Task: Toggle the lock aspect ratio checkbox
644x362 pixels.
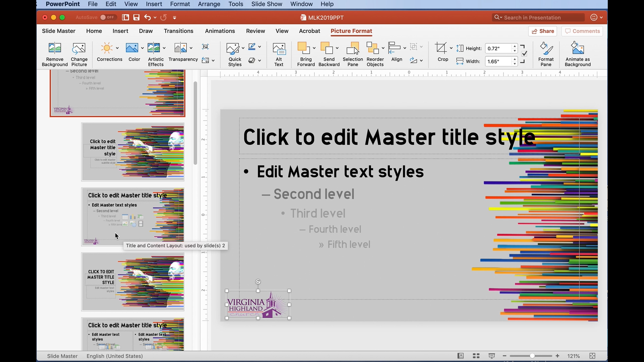Action: 524,53
